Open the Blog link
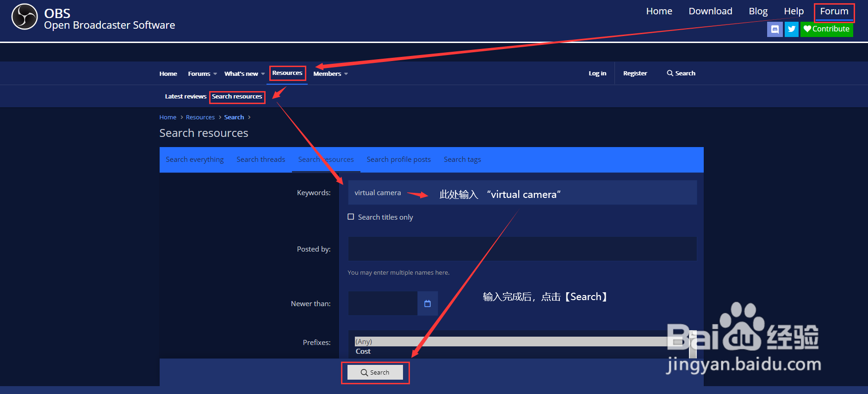This screenshot has height=394, width=868. click(758, 11)
